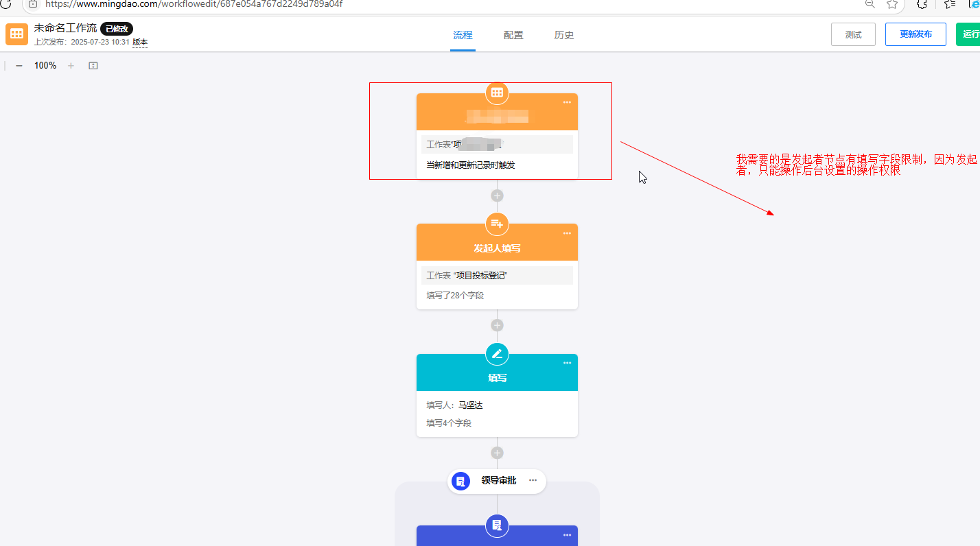Click the 100% zoom level value

coord(45,66)
